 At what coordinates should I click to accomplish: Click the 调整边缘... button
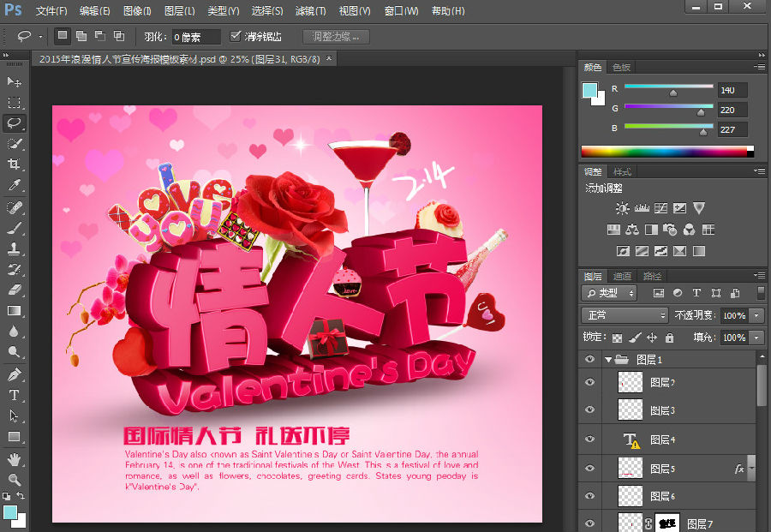336,37
